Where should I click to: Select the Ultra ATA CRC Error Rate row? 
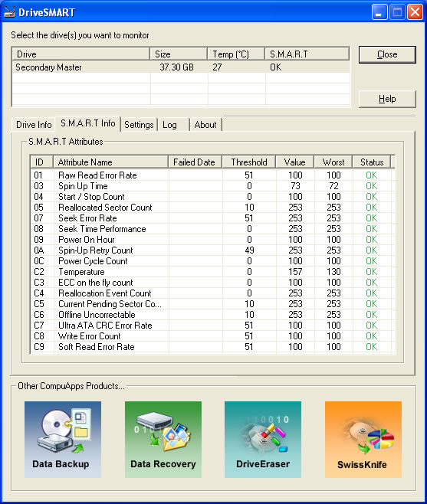[212, 326]
